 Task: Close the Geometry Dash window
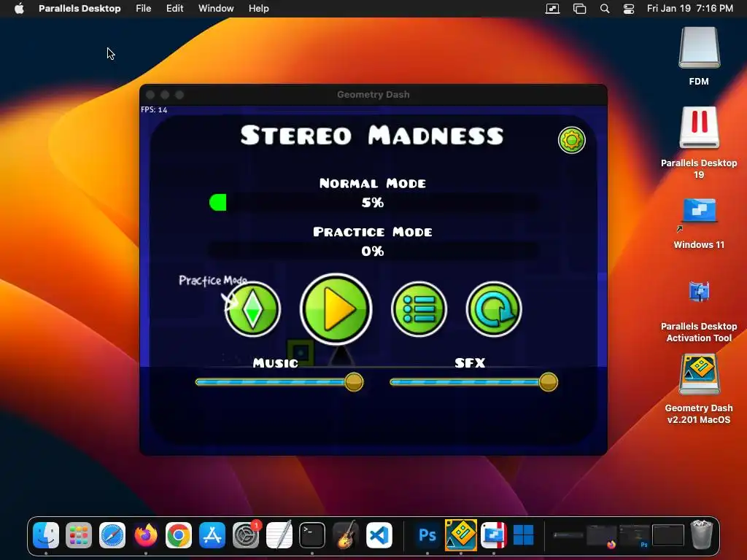click(x=150, y=95)
